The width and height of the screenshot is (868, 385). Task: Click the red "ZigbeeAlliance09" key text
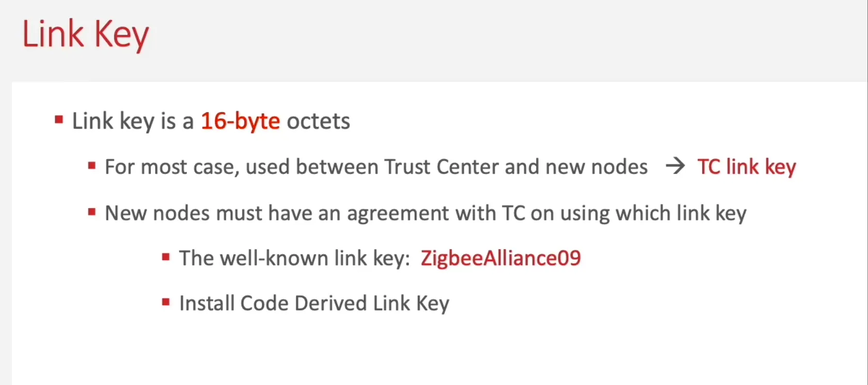point(501,258)
